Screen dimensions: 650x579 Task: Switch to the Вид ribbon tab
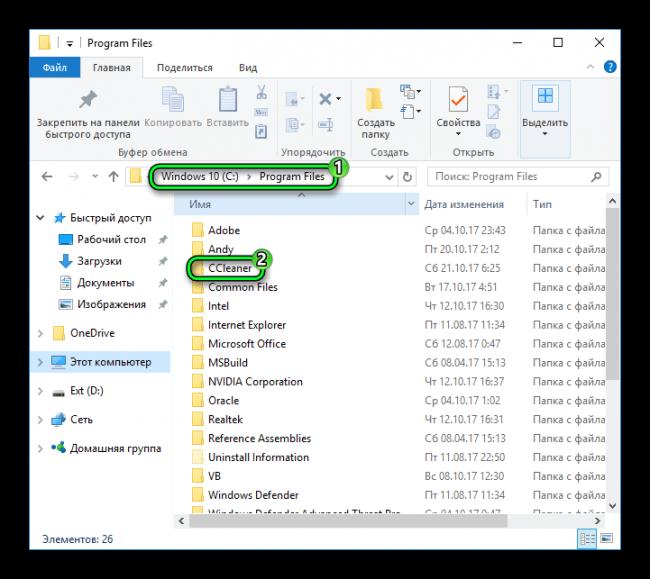[x=248, y=67]
